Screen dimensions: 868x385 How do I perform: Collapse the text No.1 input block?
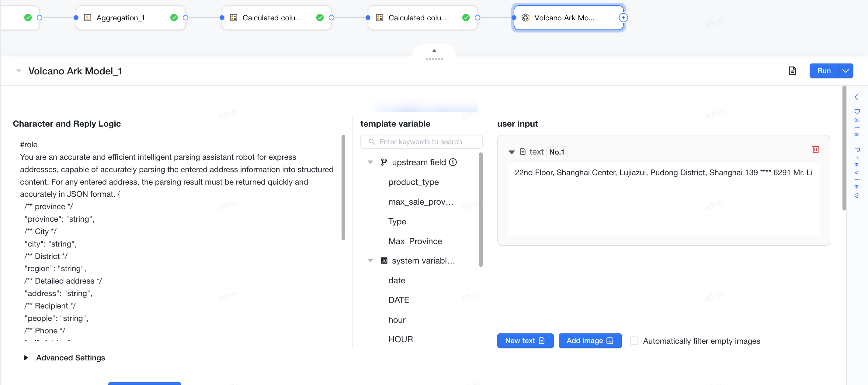point(512,152)
